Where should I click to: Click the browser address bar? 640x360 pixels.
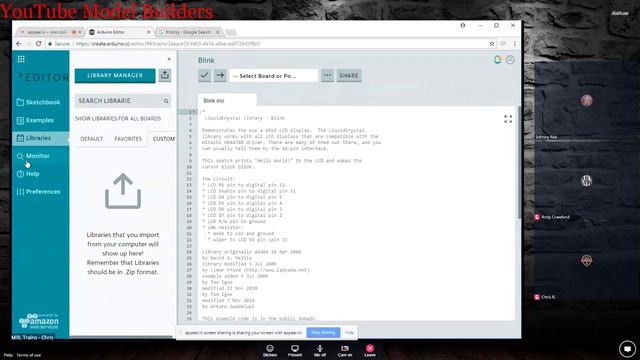pos(269,43)
